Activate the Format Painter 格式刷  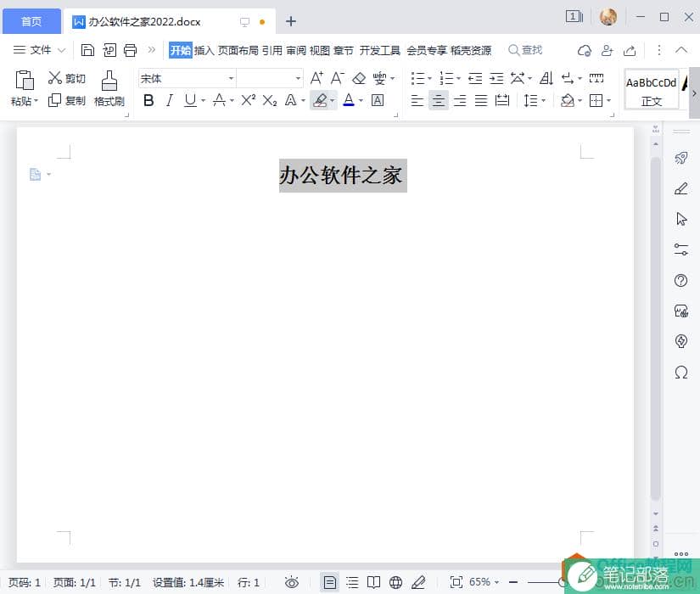point(109,88)
